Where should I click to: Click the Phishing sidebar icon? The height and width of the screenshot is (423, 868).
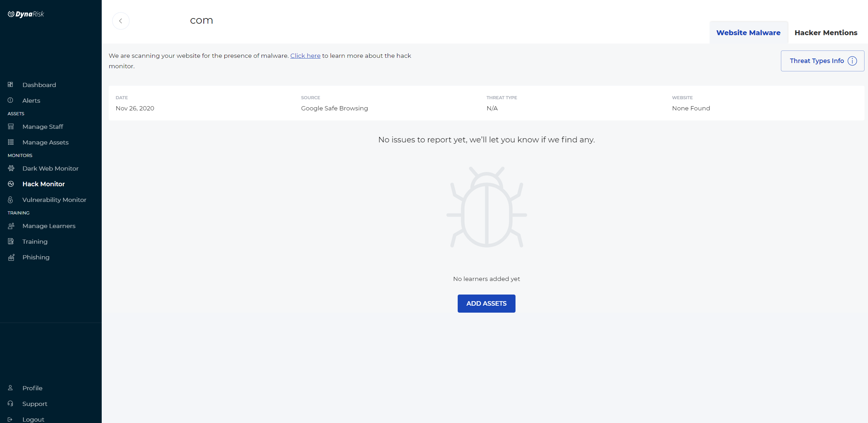click(11, 257)
